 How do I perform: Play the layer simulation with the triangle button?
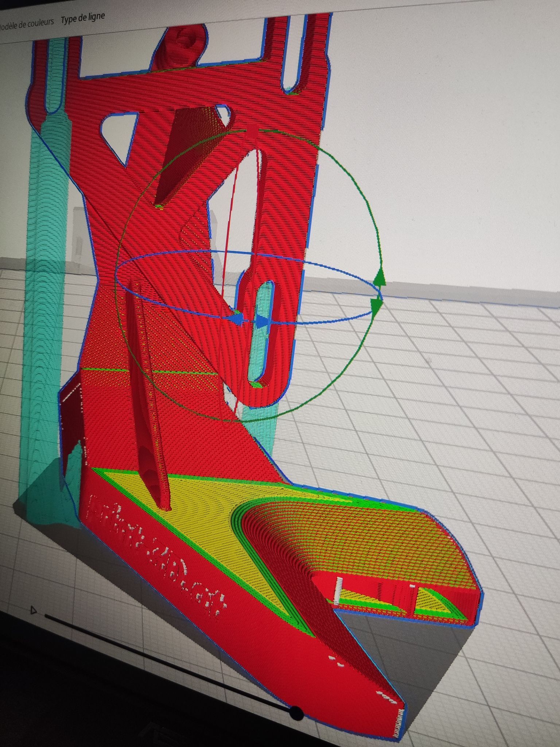click(x=34, y=610)
